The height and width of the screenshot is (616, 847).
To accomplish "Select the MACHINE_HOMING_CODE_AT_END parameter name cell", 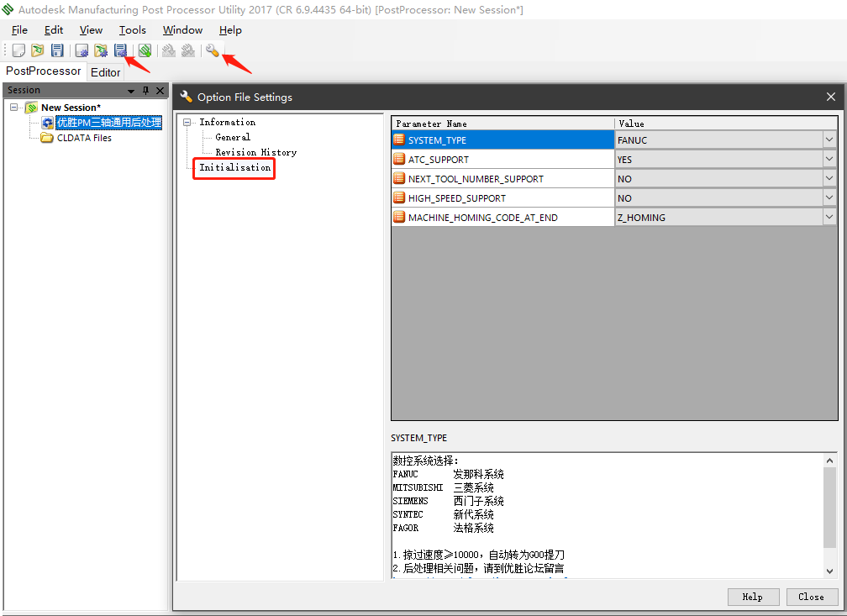I will [502, 217].
